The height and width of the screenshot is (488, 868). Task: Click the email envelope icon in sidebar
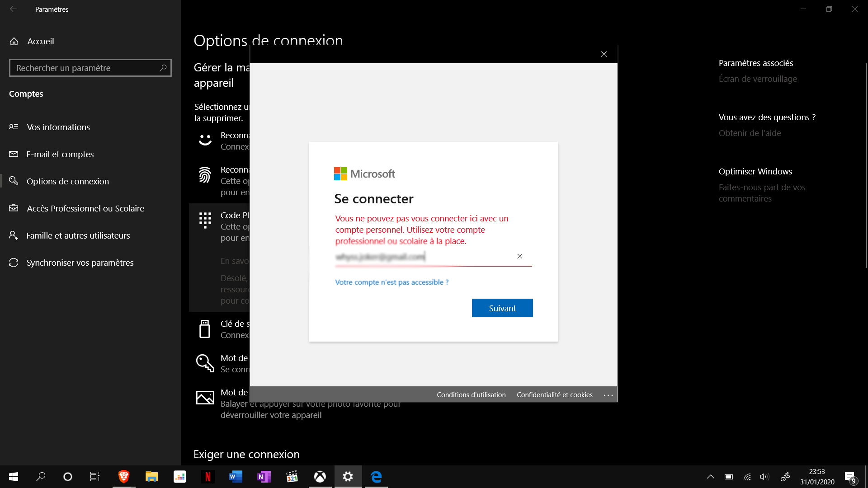(14, 154)
